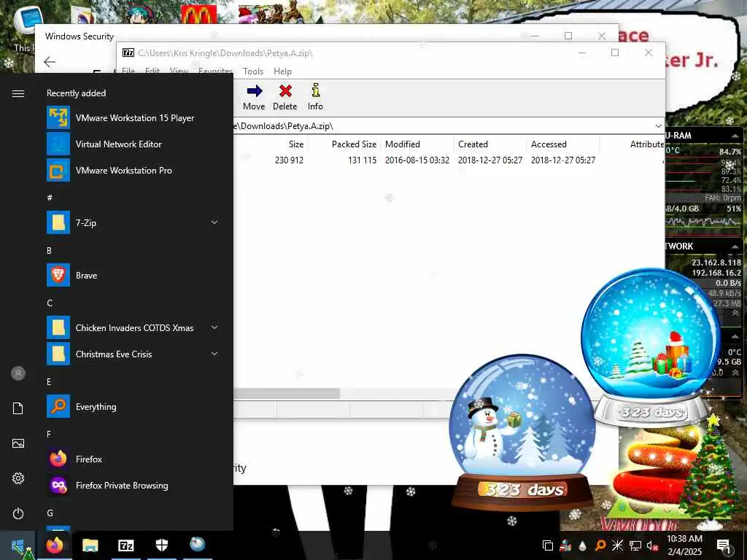Viewport: 747px width, 560px height.
Task: Select the Modified date 2016-08-15 03:32
Action: 417,160
